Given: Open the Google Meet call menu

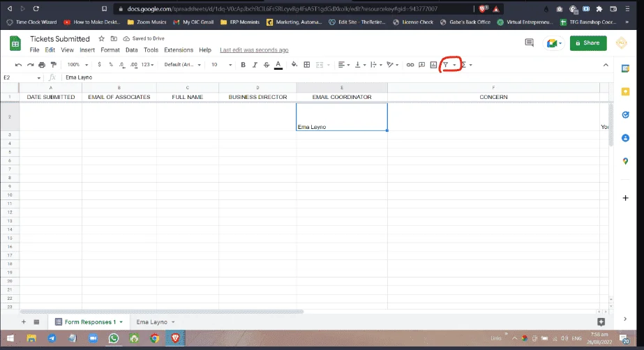Looking at the screenshot, I should (x=553, y=43).
